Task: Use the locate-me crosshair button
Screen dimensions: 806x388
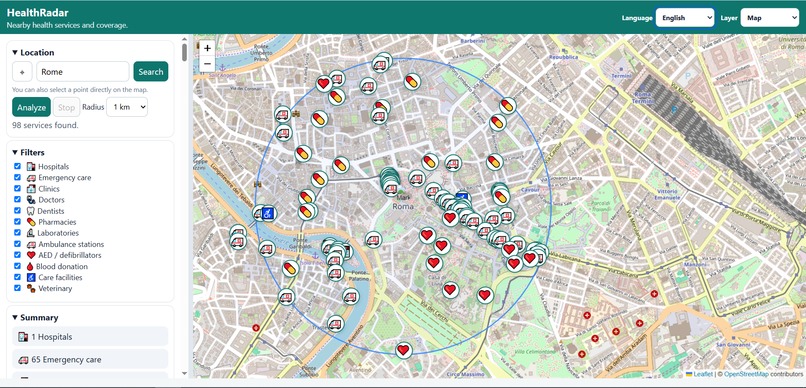Action: 22,72
